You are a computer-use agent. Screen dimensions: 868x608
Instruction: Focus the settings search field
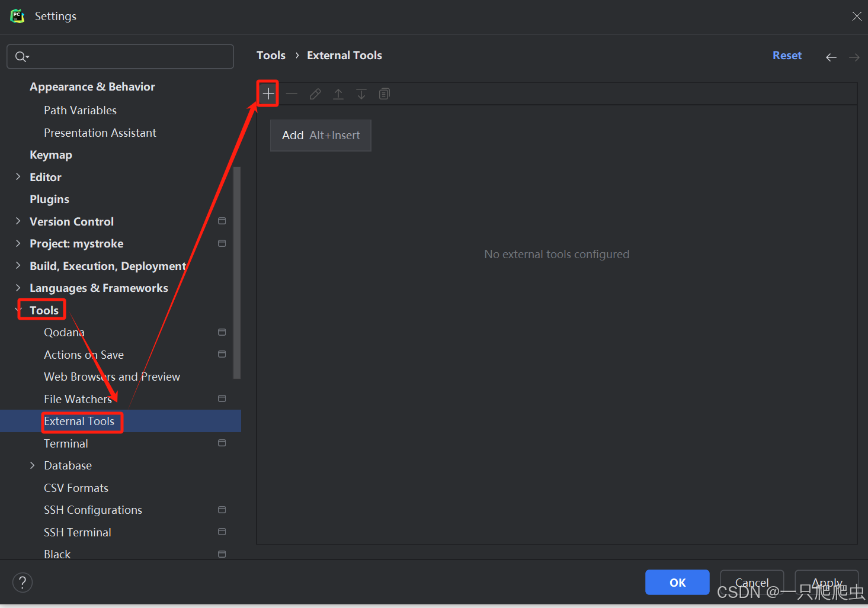click(x=120, y=57)
